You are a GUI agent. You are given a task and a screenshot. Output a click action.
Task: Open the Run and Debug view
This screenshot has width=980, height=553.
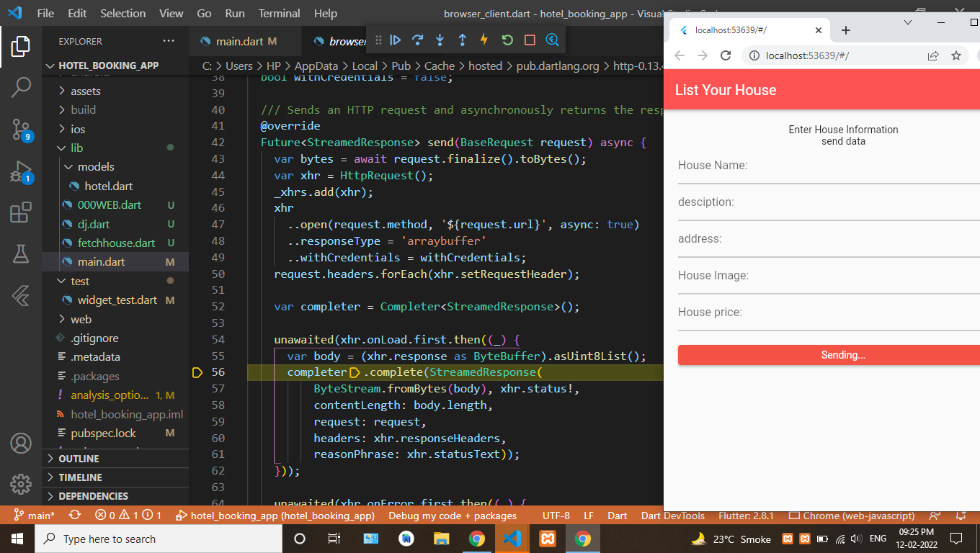(x=21, y=171)
